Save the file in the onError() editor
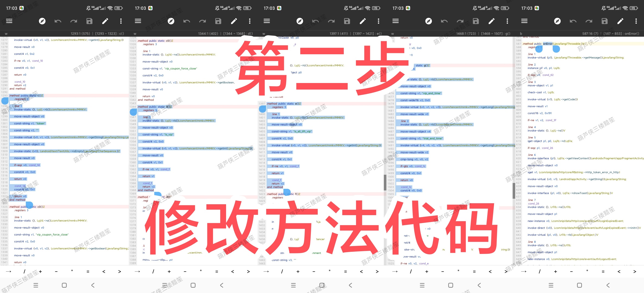 click(x=605, y=21)
